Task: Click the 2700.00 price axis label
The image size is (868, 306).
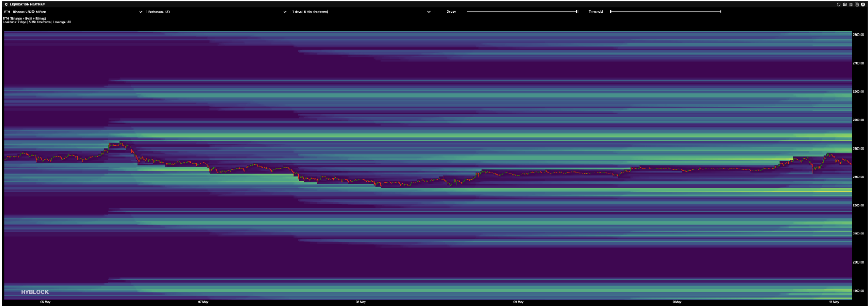Action: (x=858, y=63)
